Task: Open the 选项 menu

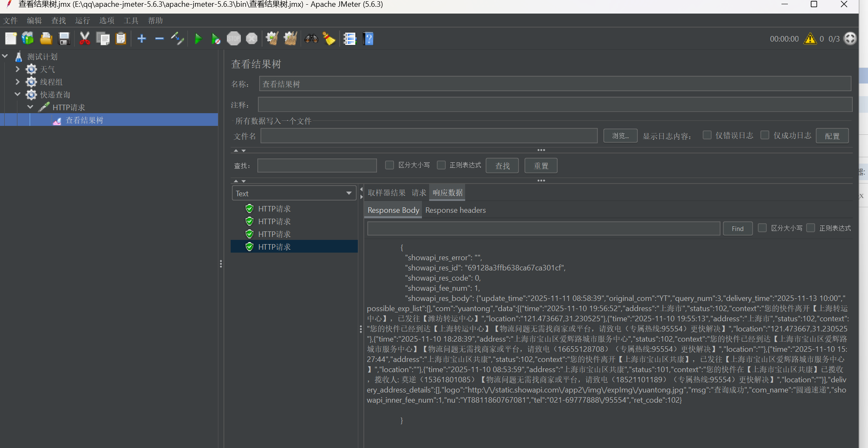Action: (x=107, y=20)
